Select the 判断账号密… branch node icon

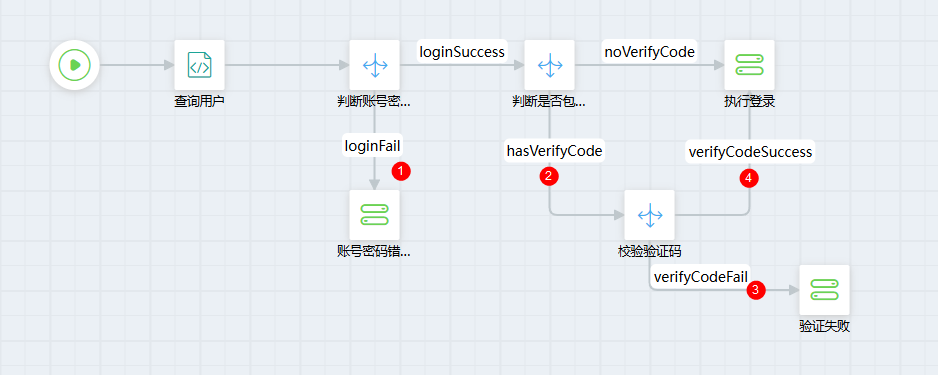tap(374, 65)
